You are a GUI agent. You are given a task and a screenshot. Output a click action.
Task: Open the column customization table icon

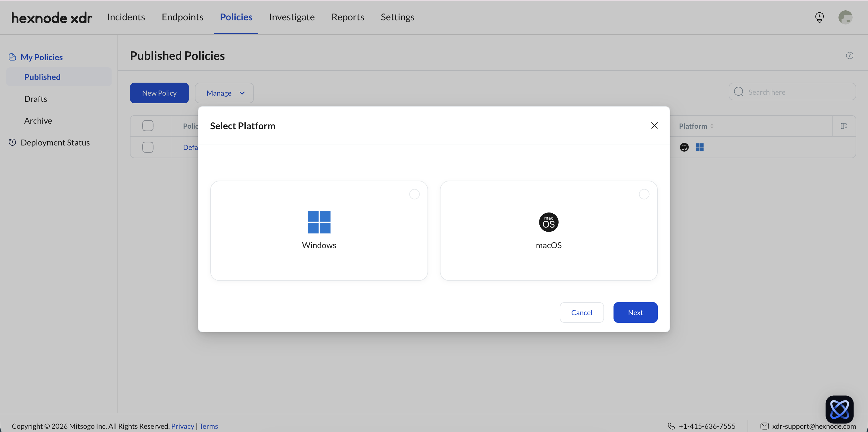click(x=844, y=126)
